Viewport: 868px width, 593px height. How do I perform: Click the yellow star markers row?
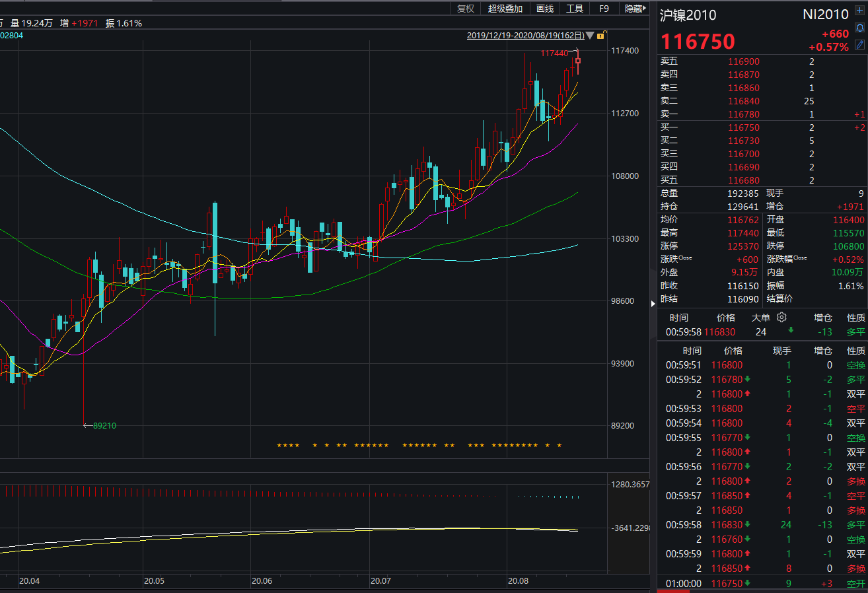(419, 446)
